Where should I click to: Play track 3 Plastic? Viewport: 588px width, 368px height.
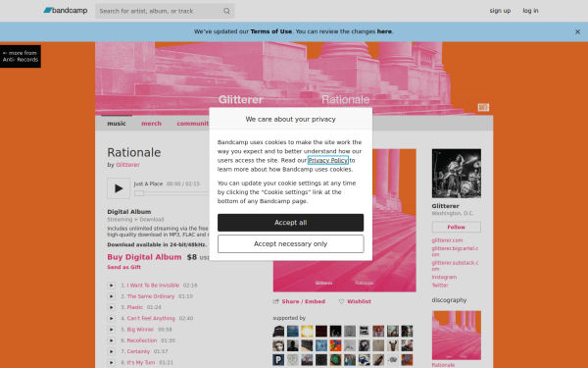(112, 307)
